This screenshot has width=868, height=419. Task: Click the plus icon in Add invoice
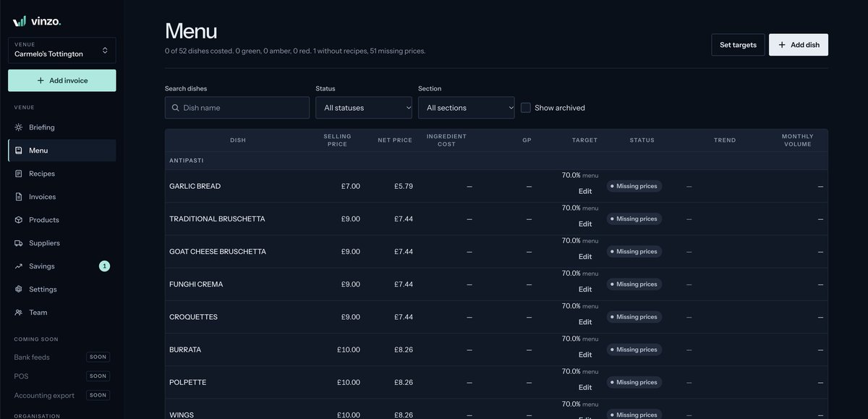pos(41,81)
